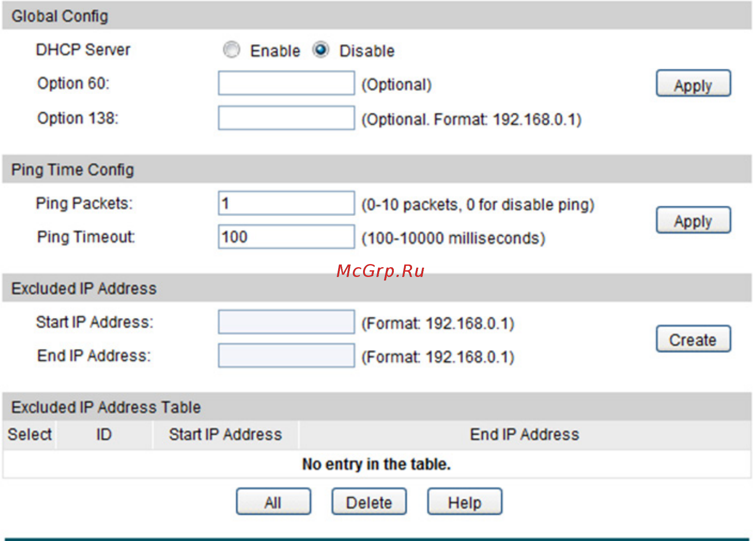Click the '(100-10000 milliseconds)' hint text

click(x=453, y=238)
